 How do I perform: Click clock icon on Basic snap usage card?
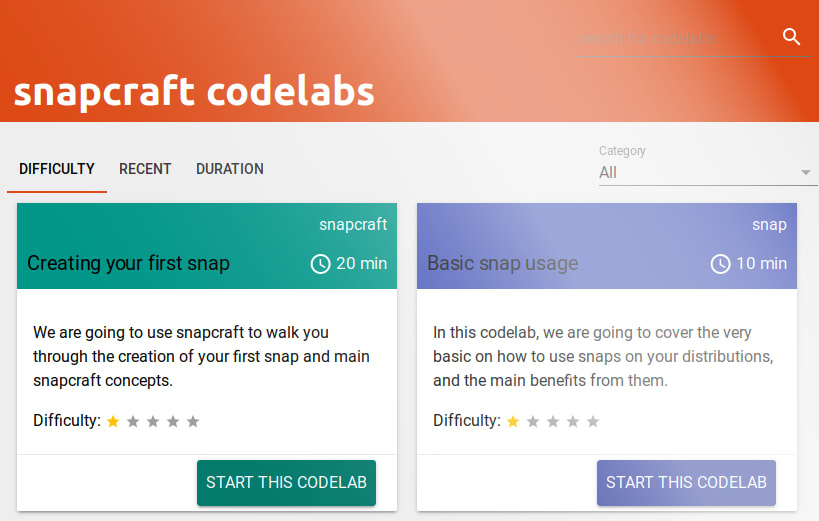point(720,264)
